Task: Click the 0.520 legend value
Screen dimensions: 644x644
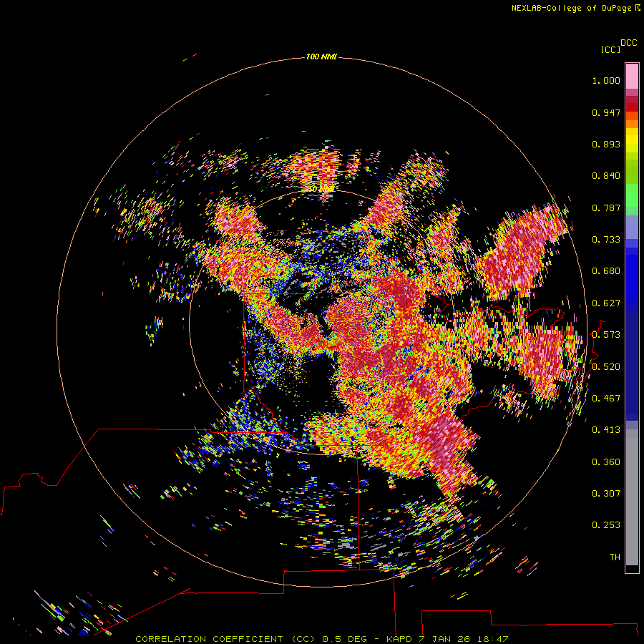Action: pos(606,367)
